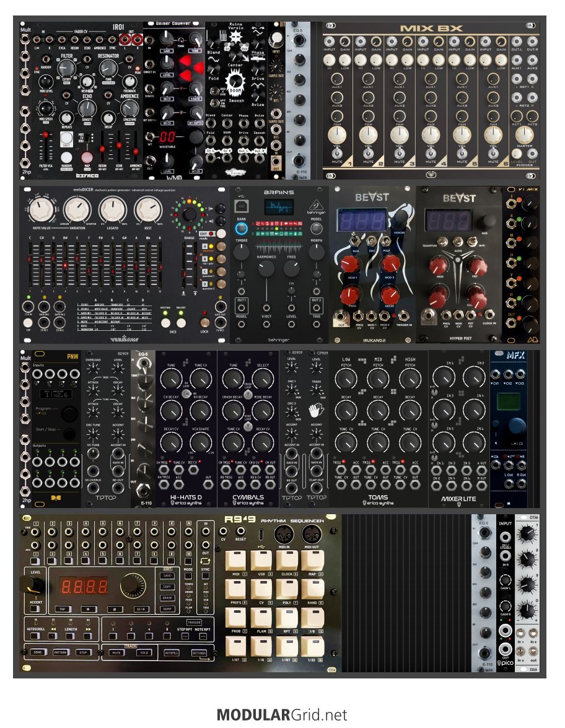Click the R949 data encoder knob
This screenshot has width=565, height=728.
[133, 586]
